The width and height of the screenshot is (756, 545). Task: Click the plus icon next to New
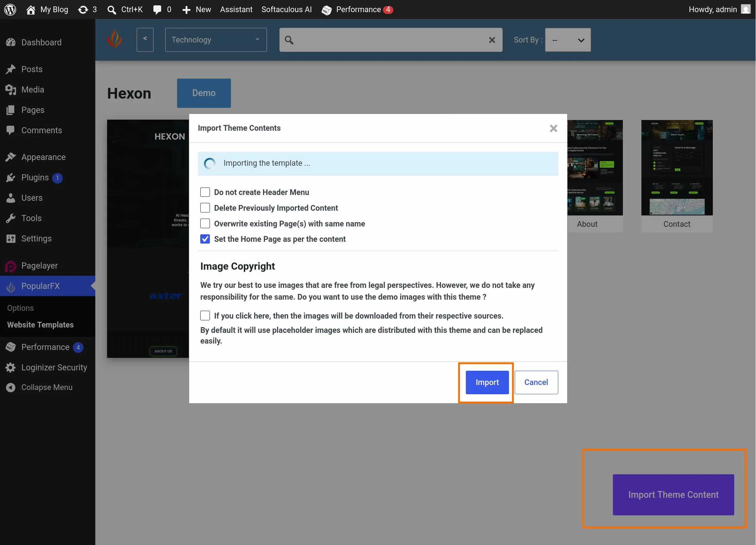click(x=186, y=10)
